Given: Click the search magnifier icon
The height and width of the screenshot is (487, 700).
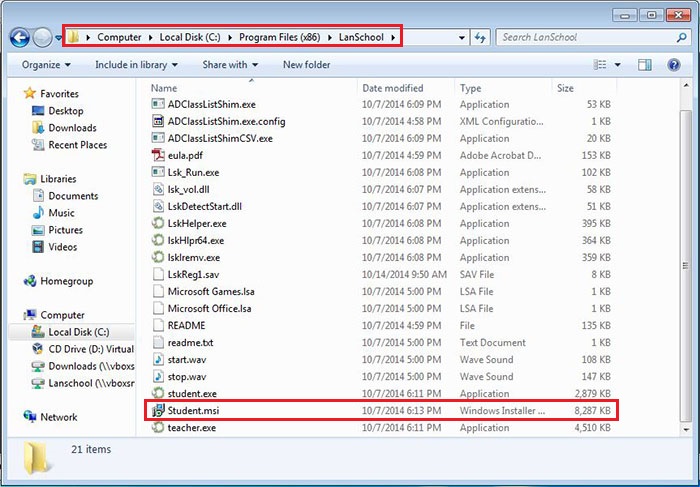Looking at the screenshot, I should pyautogui.click(x=681, y=37).
